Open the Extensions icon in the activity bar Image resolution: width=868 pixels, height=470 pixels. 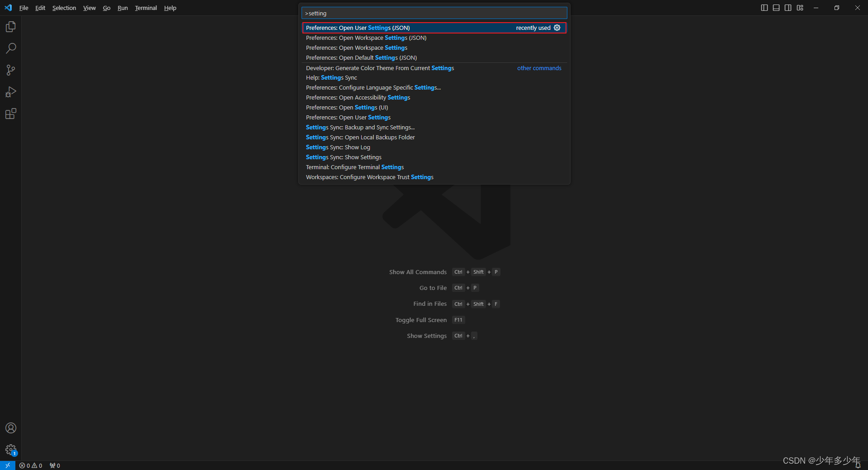[10, 114]
